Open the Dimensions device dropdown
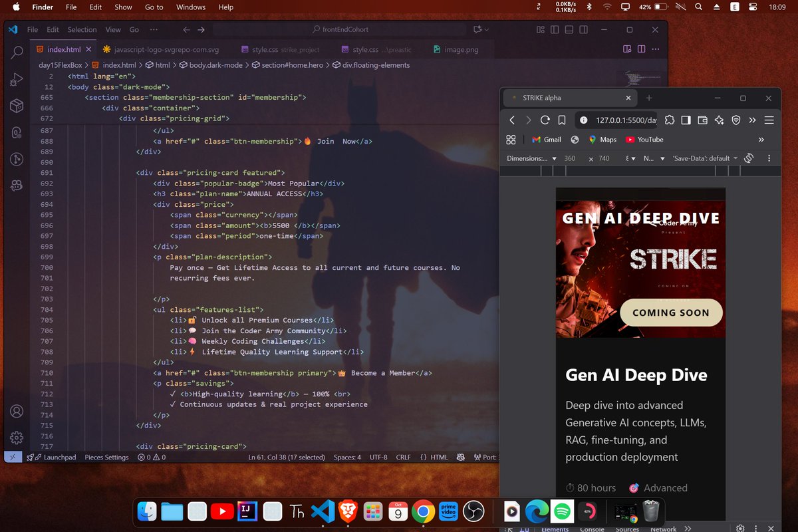Screen dimensions: 798x532 pyautogui.click(x=531, y=158)
